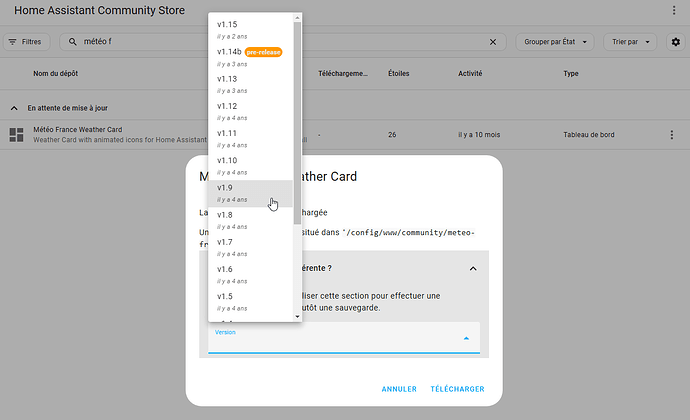Click the Tableau de bord type cell
This screenshot has width=690, height=420.
point(589,135)
